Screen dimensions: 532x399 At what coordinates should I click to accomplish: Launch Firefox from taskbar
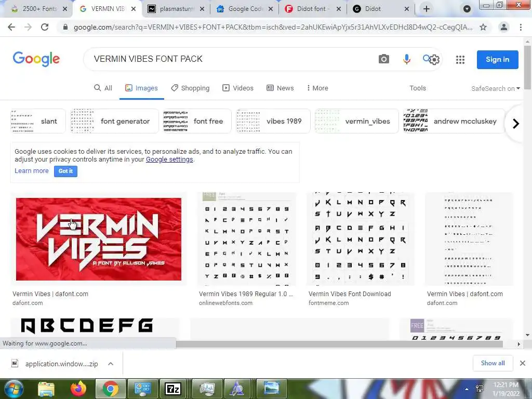(78, 389)
